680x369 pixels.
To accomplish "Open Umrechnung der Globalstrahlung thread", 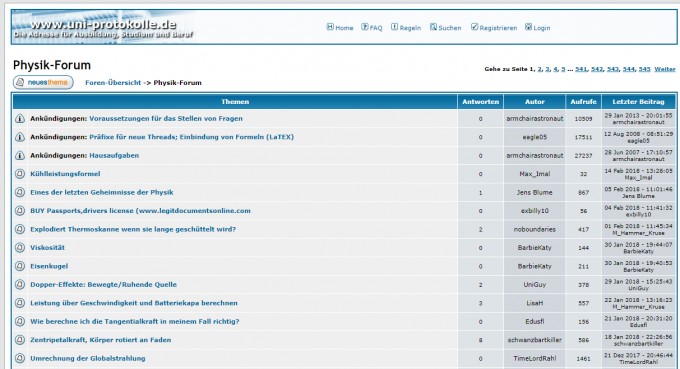I will (x=88, y=358).
